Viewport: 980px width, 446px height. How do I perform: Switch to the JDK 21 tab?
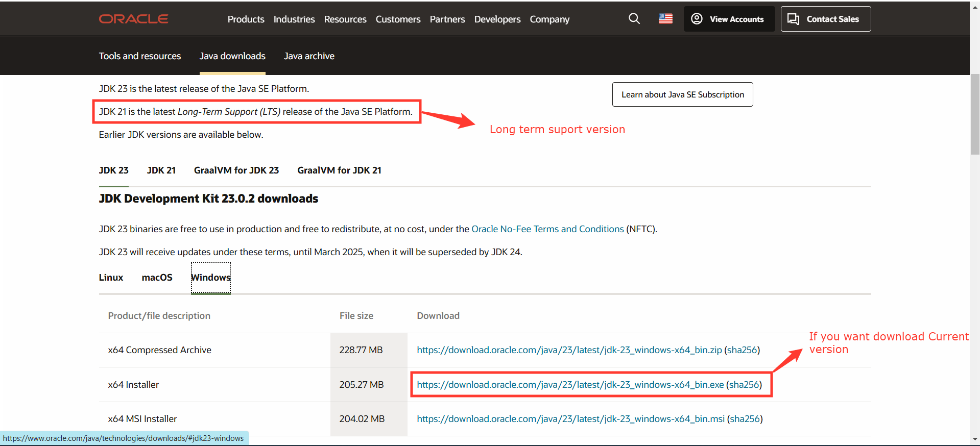tap(161, 170)
